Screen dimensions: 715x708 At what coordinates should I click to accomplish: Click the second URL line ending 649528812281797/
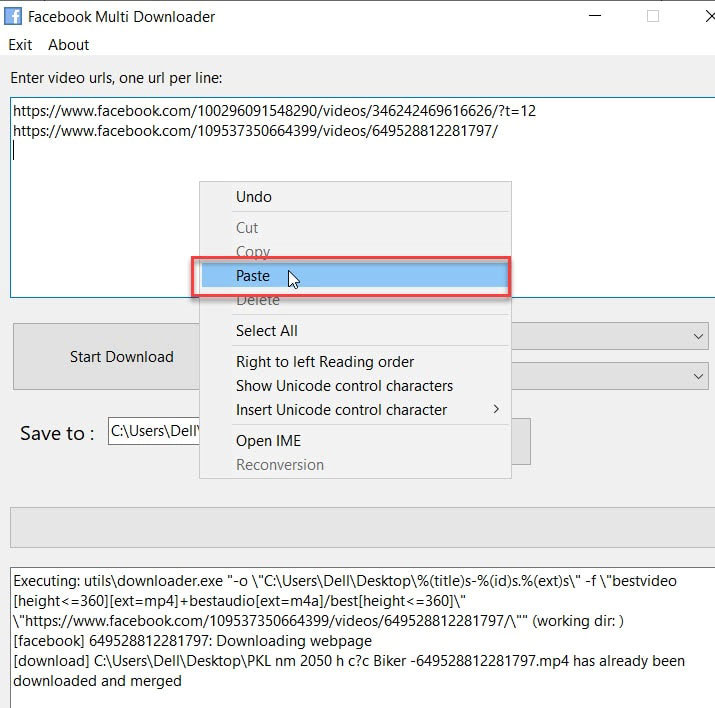click(x=255, y=131)
